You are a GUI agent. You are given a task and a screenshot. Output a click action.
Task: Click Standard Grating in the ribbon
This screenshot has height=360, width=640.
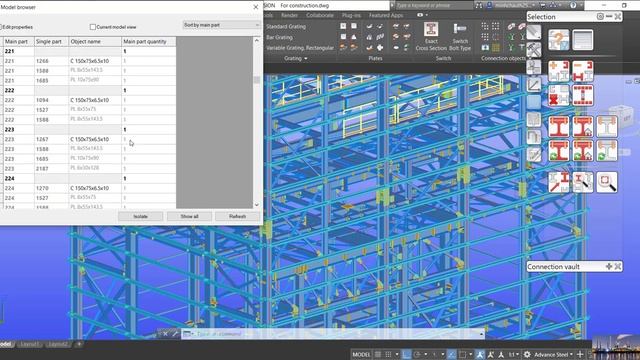pos(286,27)
